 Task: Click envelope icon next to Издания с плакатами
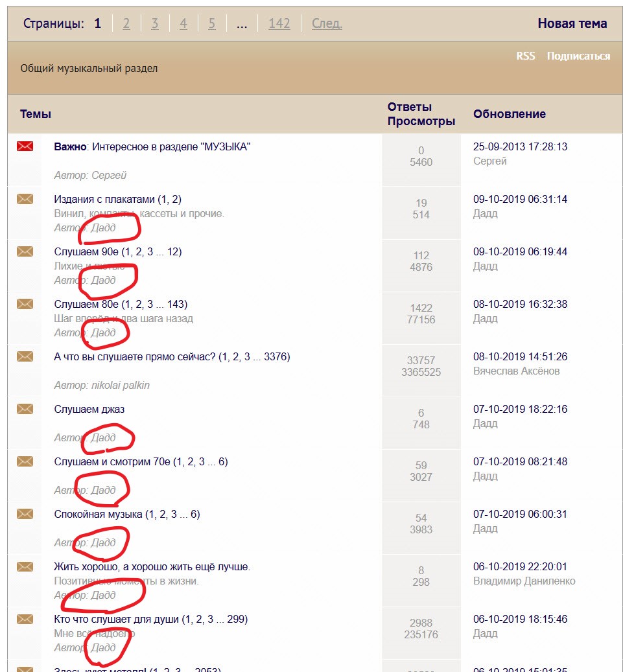(25, 199)
